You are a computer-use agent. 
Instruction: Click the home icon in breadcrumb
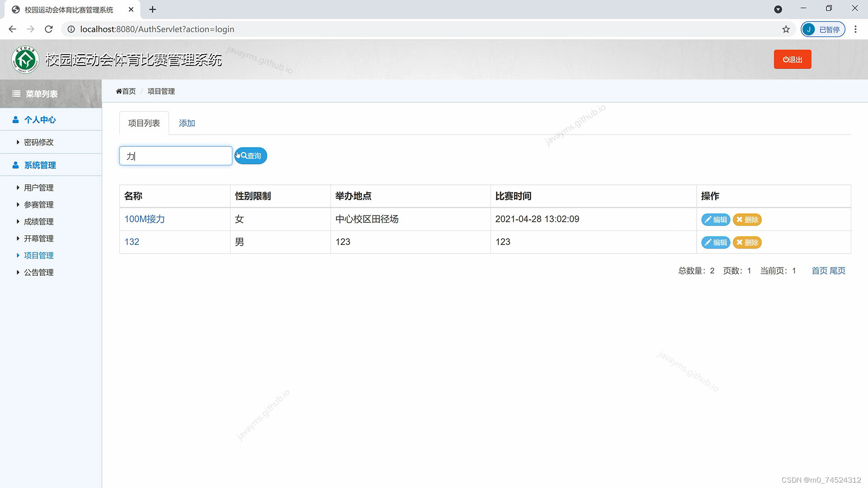click(119, 91)
